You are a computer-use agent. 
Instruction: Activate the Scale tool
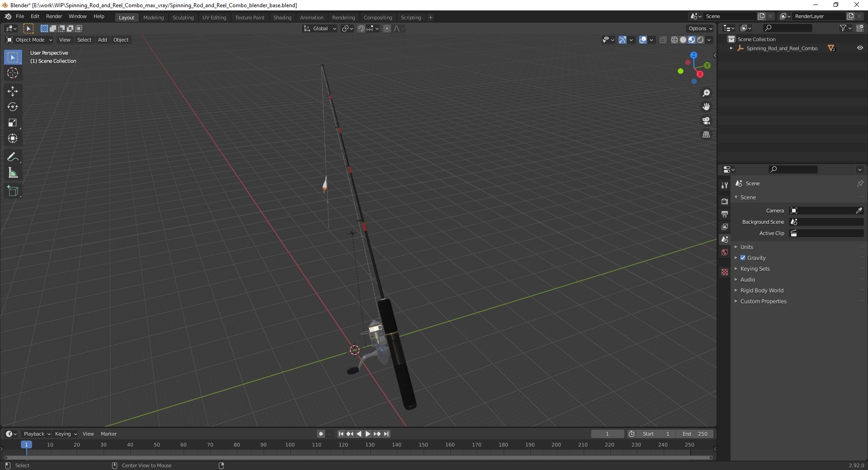coord(13,123)
